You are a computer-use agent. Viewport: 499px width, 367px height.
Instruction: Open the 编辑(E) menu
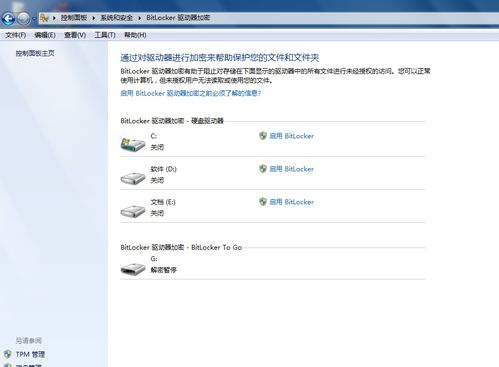point(45,35)
